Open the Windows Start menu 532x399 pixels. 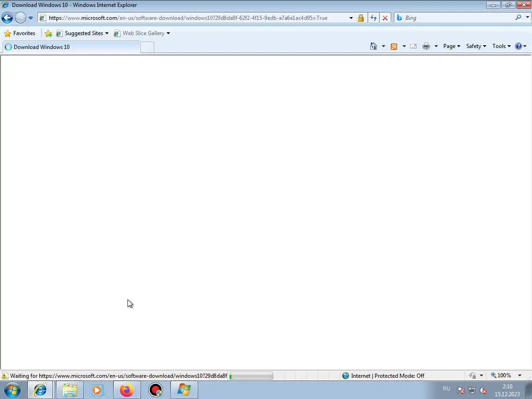click(x=12, y=390)
